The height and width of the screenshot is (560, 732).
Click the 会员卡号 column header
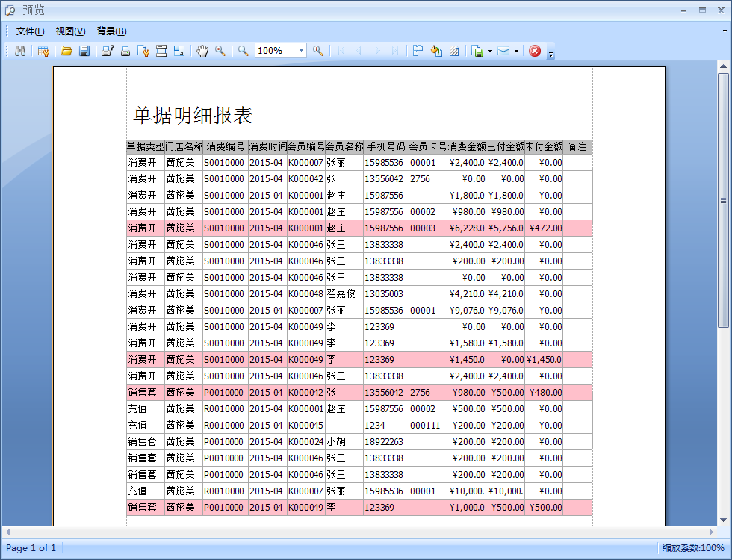point(427,146)
